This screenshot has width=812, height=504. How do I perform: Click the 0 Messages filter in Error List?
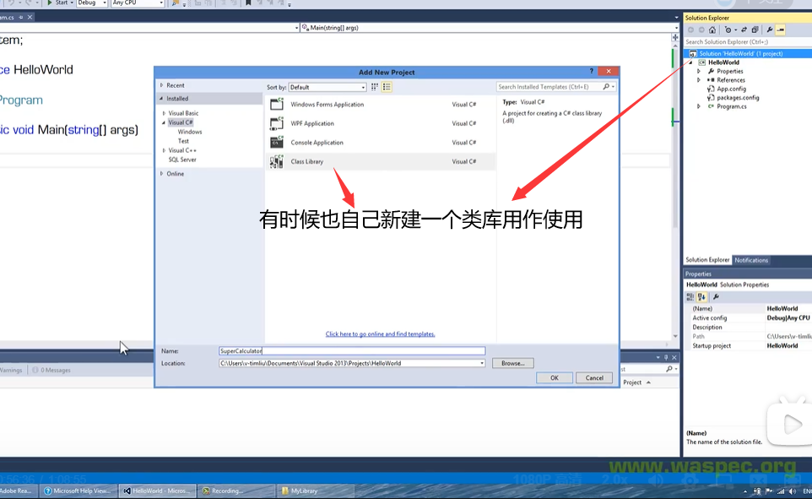click(x=51, y=371)
